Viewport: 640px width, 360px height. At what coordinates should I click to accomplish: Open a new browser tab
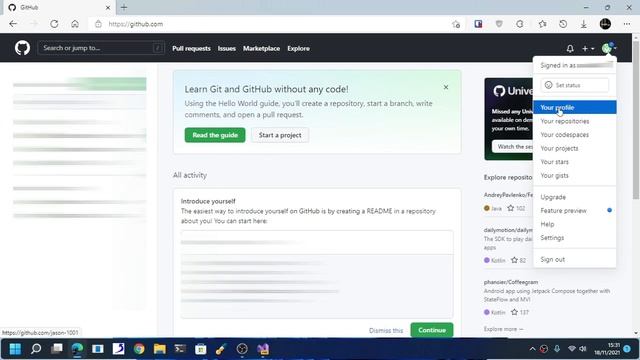click(124, 7)
